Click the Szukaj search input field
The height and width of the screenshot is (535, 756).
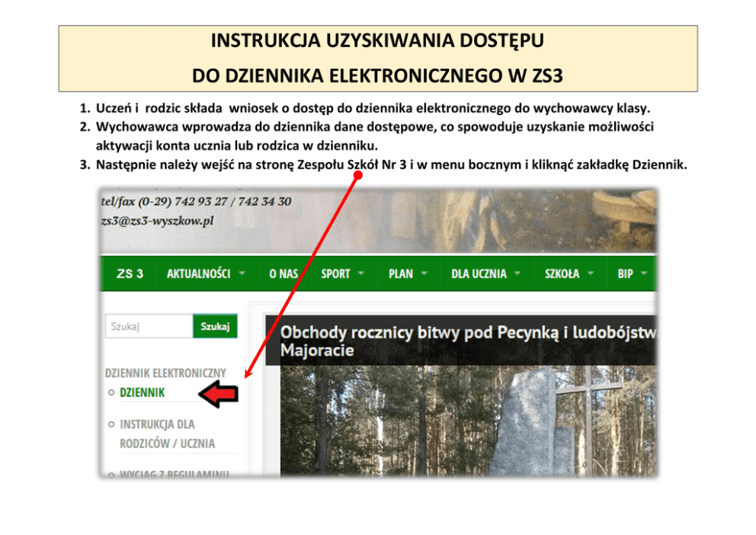coord(149,326)
